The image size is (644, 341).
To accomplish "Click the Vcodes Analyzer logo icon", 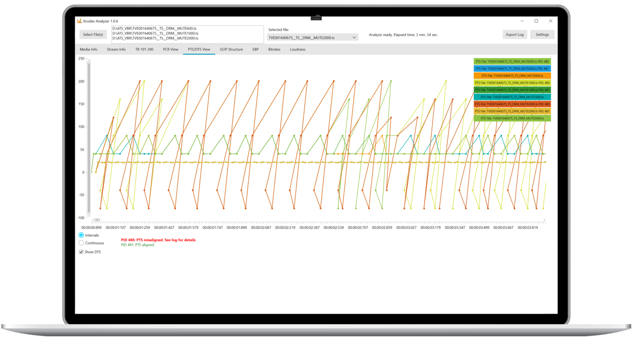I will pyautogui.click(x=79, y=21).
